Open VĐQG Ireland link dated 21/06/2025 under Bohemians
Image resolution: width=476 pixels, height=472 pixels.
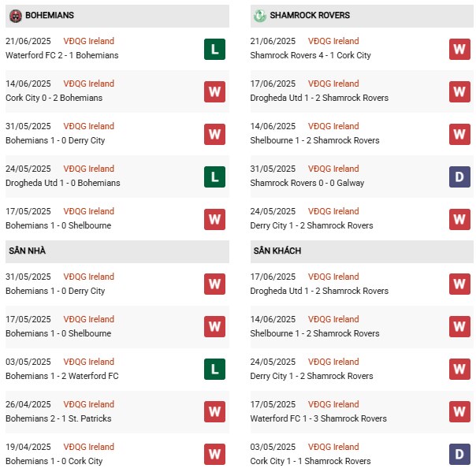[89, 41]
